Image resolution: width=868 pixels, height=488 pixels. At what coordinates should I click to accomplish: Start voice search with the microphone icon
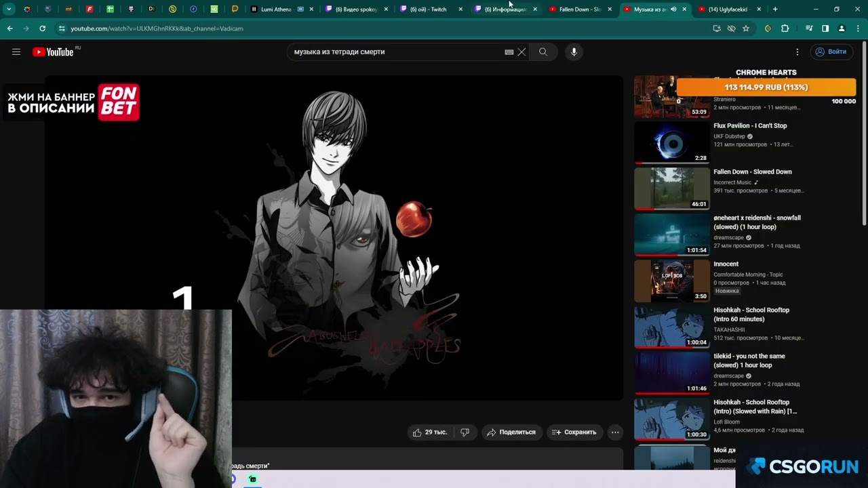click(574, 52)
